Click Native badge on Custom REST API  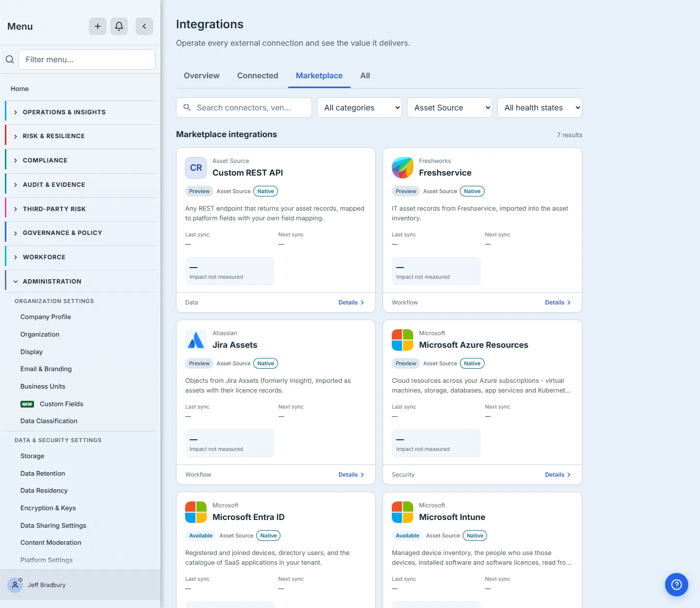coord(266,191)
